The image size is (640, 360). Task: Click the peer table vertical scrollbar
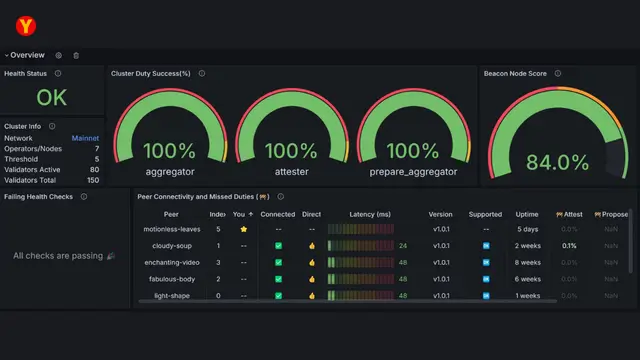click(631, 241)
